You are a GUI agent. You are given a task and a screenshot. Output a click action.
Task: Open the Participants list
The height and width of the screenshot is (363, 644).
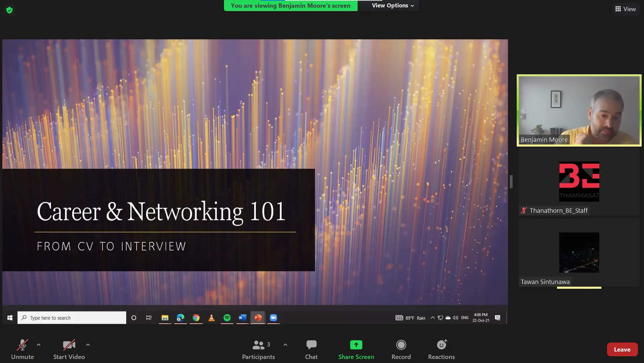click(258, 349)
